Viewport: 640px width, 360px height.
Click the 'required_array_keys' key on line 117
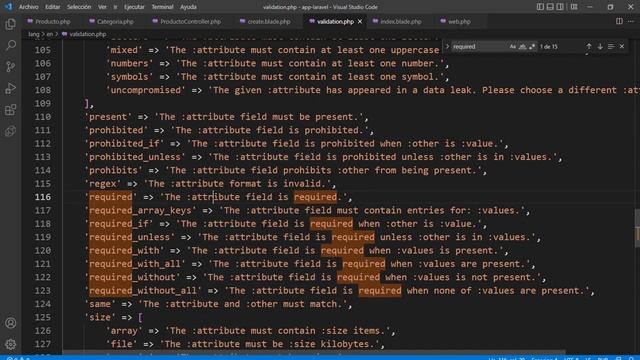coord(140,211)
